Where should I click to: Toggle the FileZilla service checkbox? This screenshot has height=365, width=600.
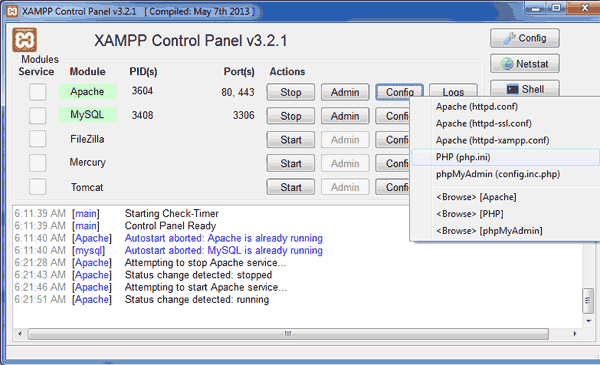click(37, 139)
